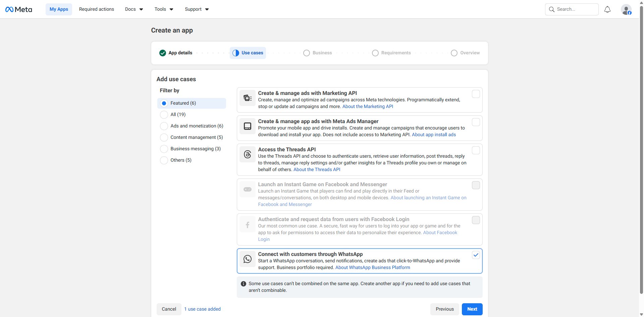Click the Requirements step circle icon

375,53
